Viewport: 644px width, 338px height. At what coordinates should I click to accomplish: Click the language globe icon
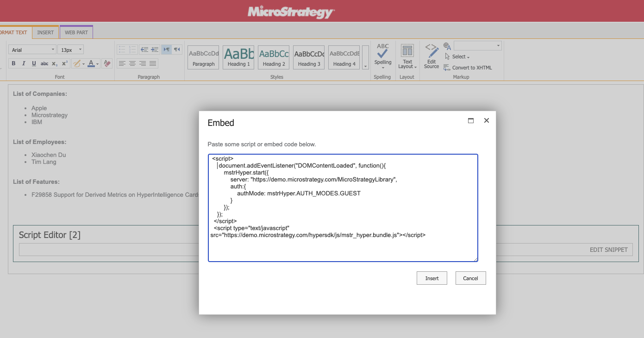click(447, 46)
